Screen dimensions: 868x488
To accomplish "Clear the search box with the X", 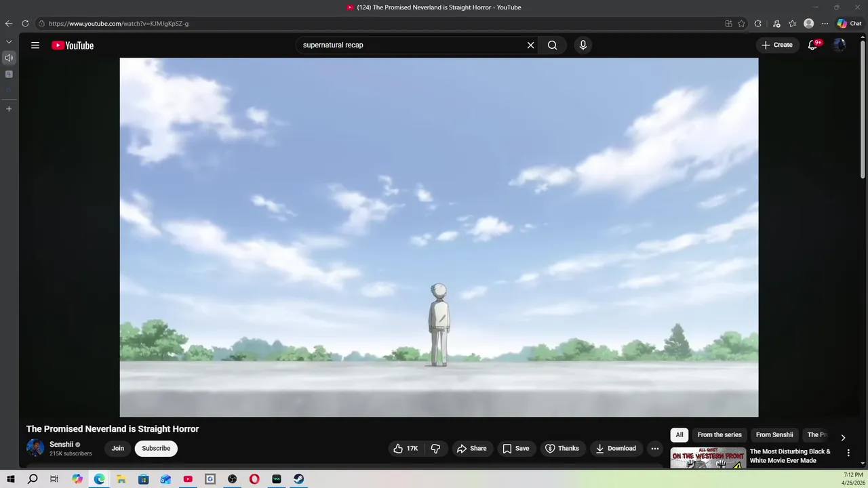I will tap(530, 45).
